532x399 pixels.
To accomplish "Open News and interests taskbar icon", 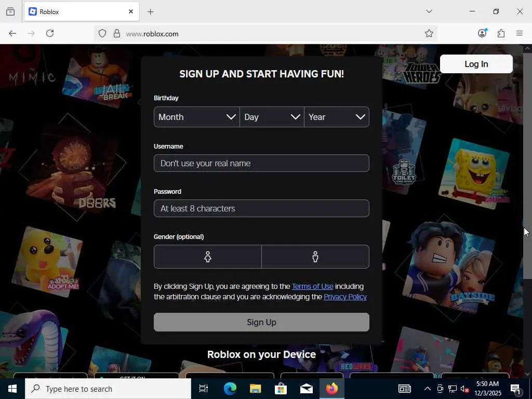I will 404,389.
